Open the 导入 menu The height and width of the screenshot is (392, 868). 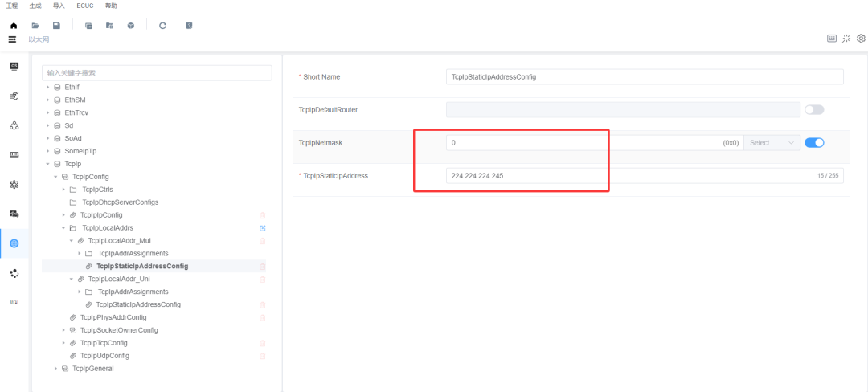[59, 6]
